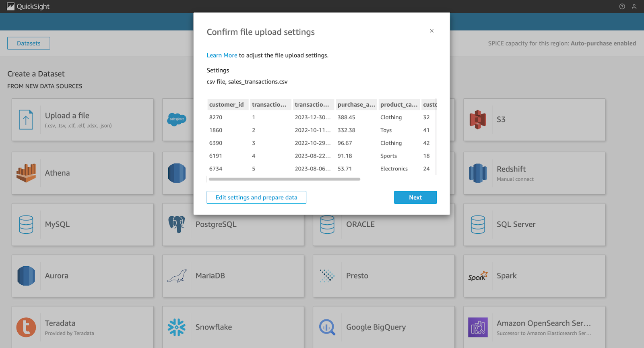
Task: Select the Sports category cell
Action: click(388, 156)
